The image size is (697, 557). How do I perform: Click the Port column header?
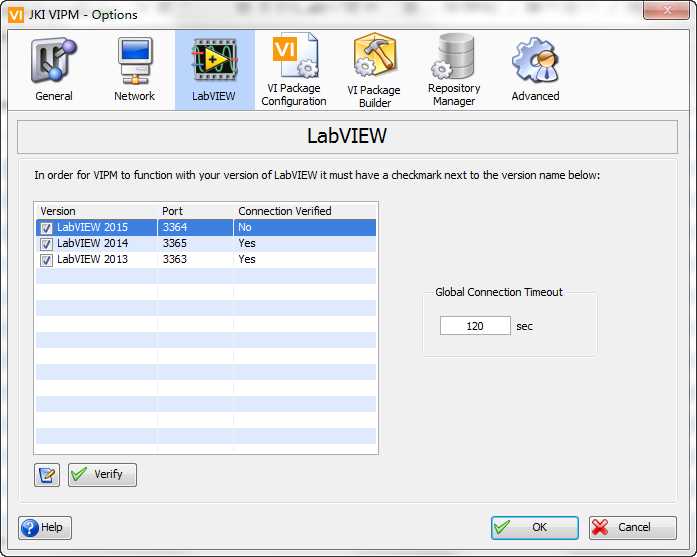pos(172,211)
